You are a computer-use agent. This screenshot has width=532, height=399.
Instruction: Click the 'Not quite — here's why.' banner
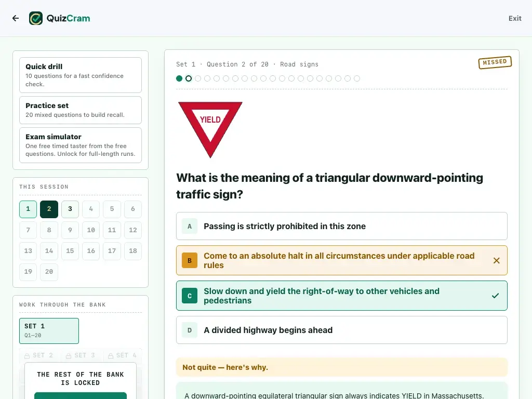click(342, 367)
